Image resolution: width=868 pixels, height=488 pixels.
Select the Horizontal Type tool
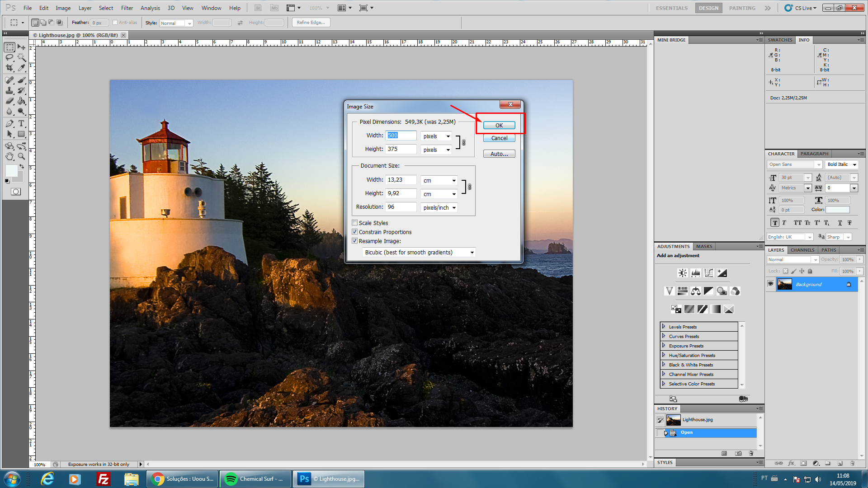click(21, 123)
